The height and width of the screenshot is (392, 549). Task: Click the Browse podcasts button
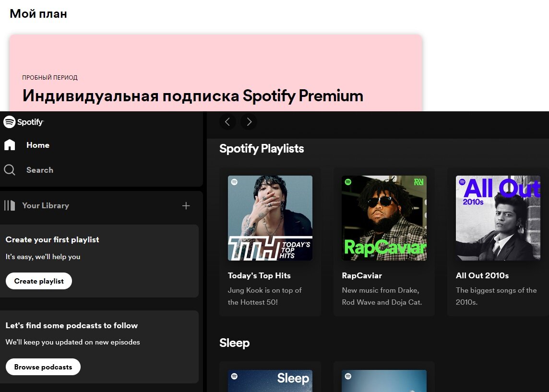click(43, 367)
